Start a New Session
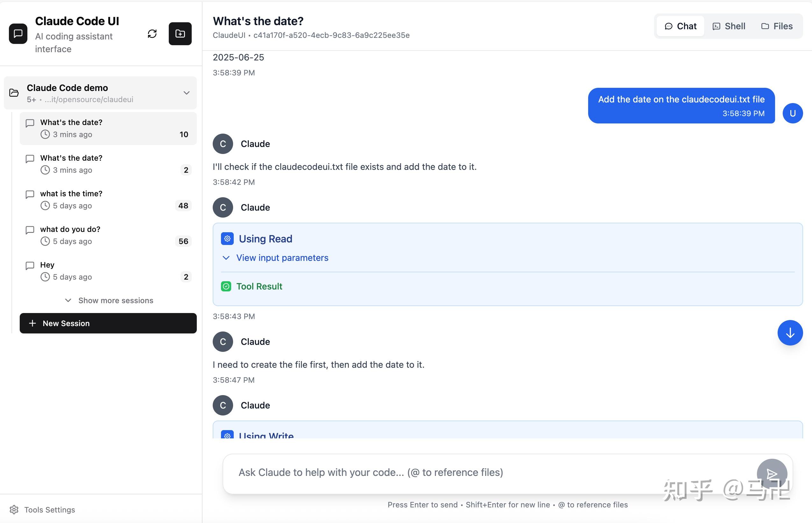The height and width of the screenshot is (523, 812). (108, 323)
